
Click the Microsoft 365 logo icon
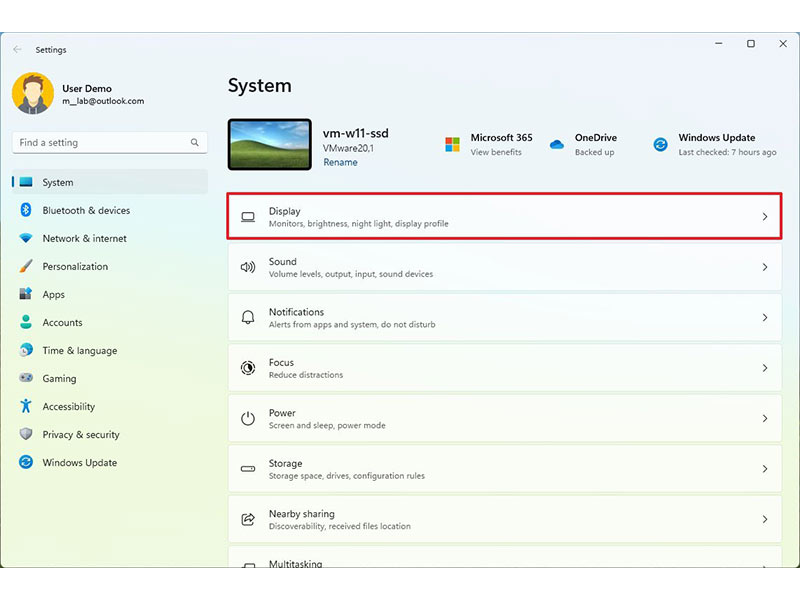(x=453, y=144)
